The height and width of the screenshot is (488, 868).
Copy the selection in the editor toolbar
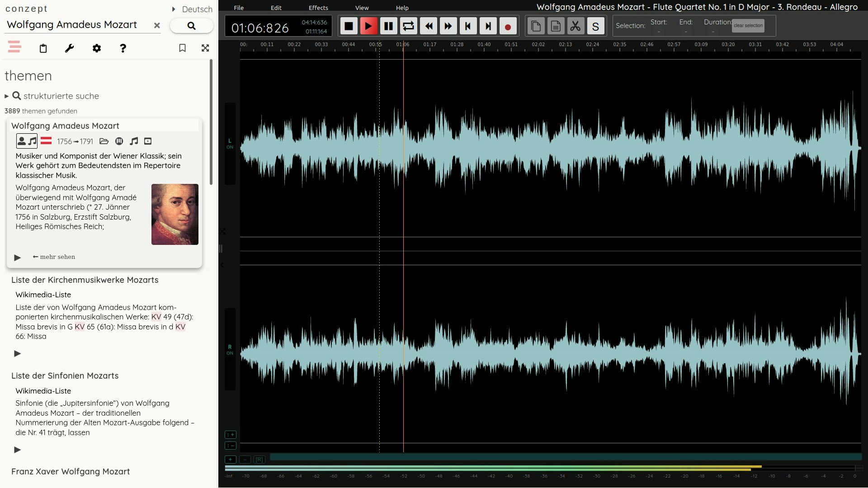[x=536, y=26]
